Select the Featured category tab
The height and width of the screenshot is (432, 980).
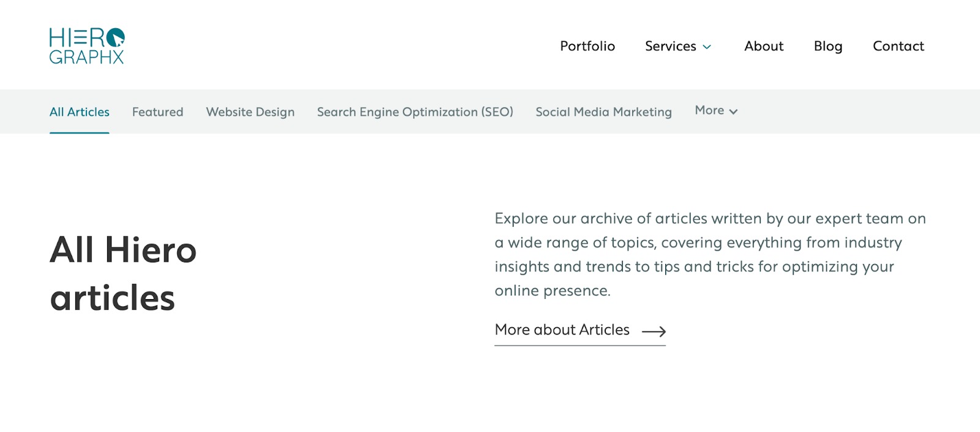(157, 112)
